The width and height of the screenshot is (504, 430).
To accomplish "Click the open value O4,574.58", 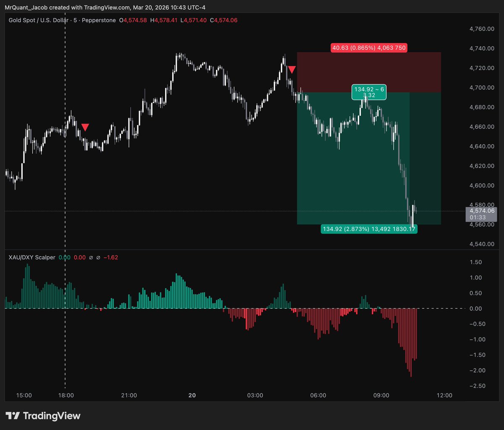I will coord(133,20).
